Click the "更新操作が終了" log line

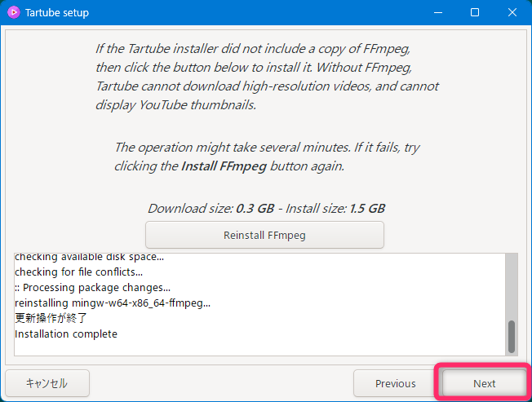tap(51, 319)
